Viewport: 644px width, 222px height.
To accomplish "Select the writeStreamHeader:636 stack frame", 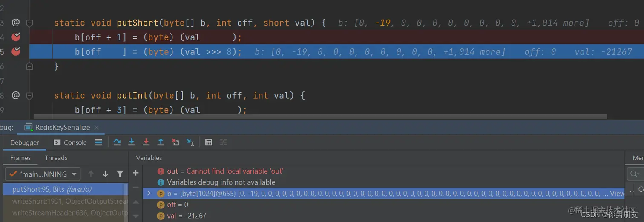I will pyautogui.click(x=64, y=213).
